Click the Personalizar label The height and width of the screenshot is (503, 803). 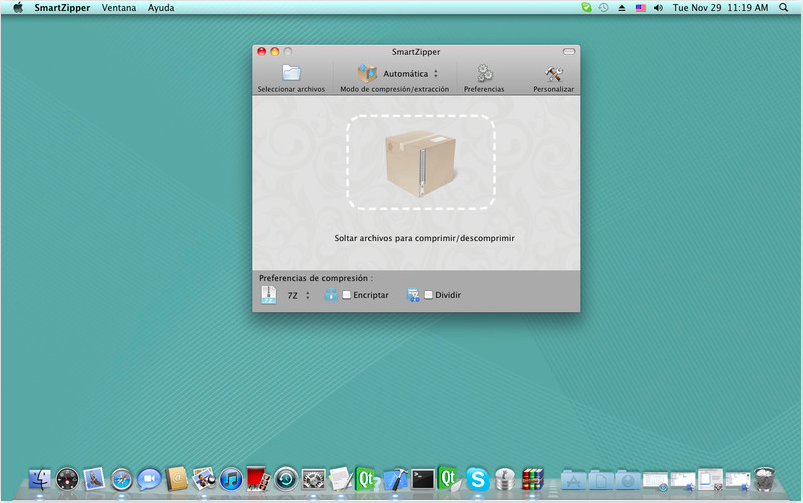click(554, 89)
